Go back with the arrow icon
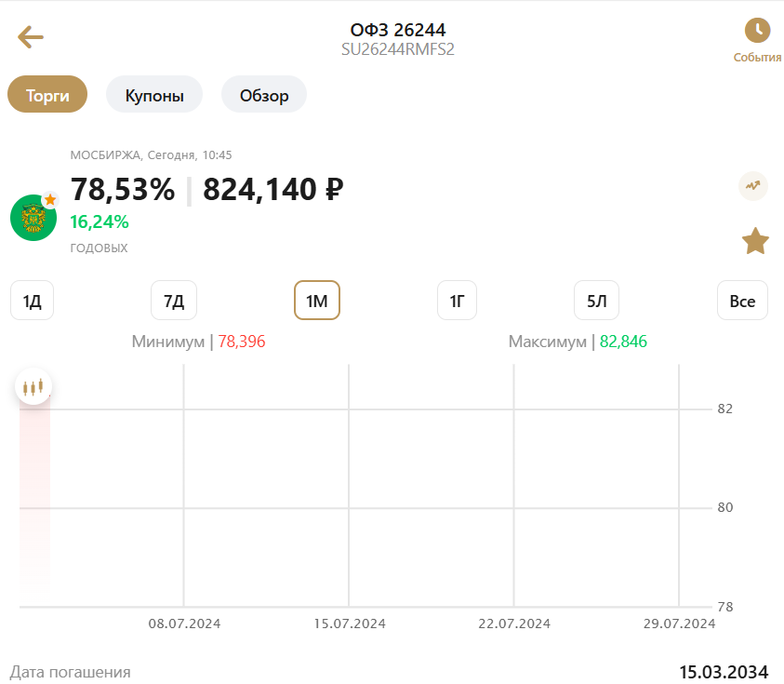This screenshot has width=784, height=684. click(x=31, y=37)
